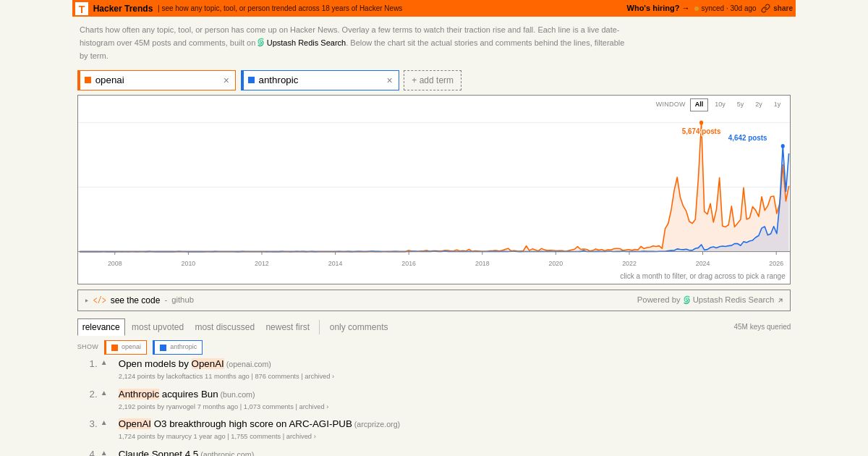Screen dimensions: 868x456
Task: Upvote the Claude Sonnet 4.5 story
Action: [104, 452]
